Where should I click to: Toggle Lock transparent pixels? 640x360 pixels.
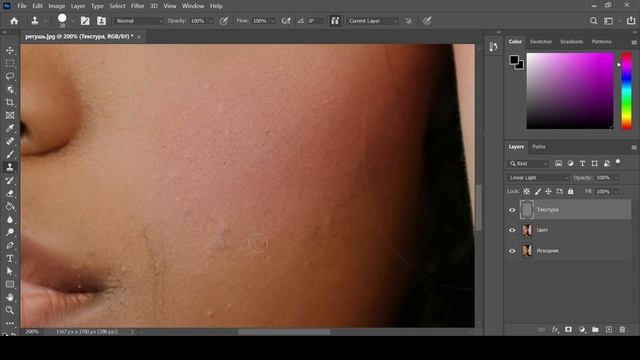(x=527, y=191)
